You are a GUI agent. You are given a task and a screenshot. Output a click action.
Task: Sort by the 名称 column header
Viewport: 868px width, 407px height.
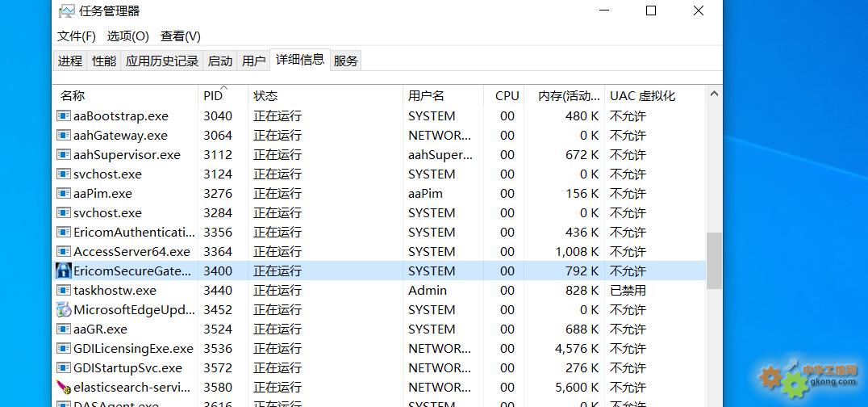pyautogui.click(x=126, y=96)
